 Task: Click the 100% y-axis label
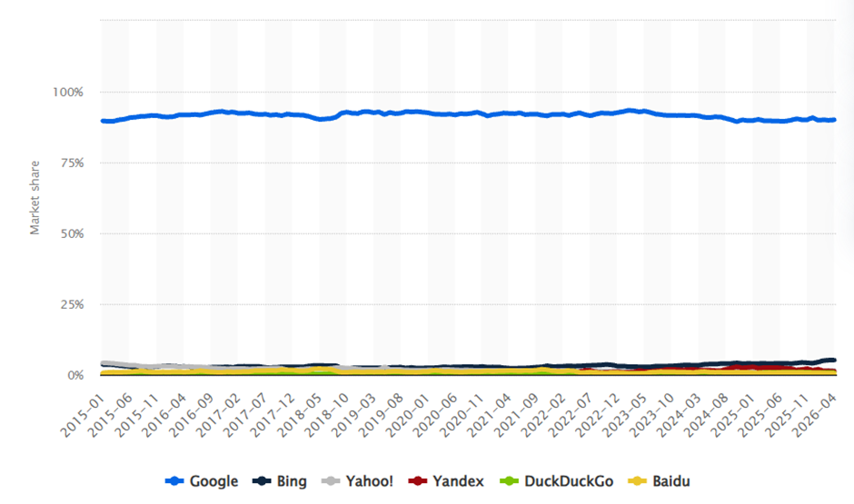tap(68, 92)
